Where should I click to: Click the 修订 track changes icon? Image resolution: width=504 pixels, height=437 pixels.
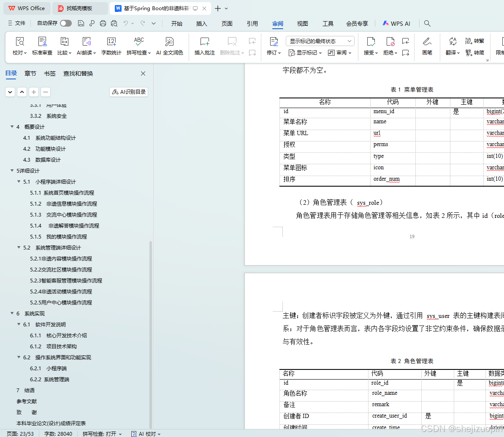tap(274, 41)
